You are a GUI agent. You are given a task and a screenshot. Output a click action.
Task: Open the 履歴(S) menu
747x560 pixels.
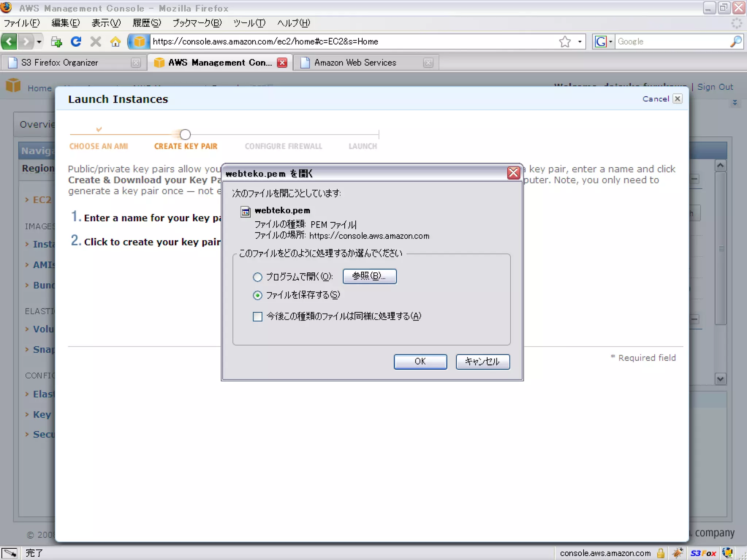(147, 23)
